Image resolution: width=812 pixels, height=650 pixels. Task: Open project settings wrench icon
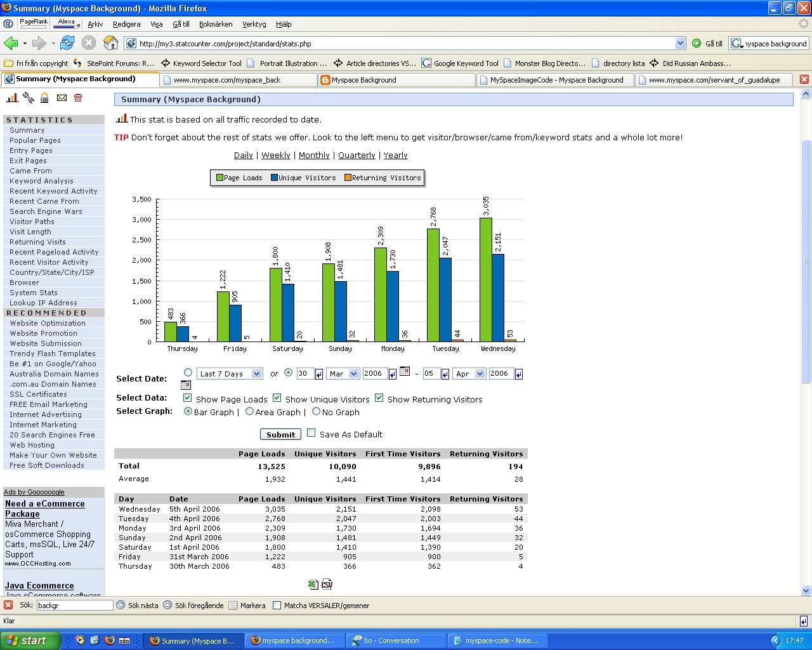(x=29, y=98)
